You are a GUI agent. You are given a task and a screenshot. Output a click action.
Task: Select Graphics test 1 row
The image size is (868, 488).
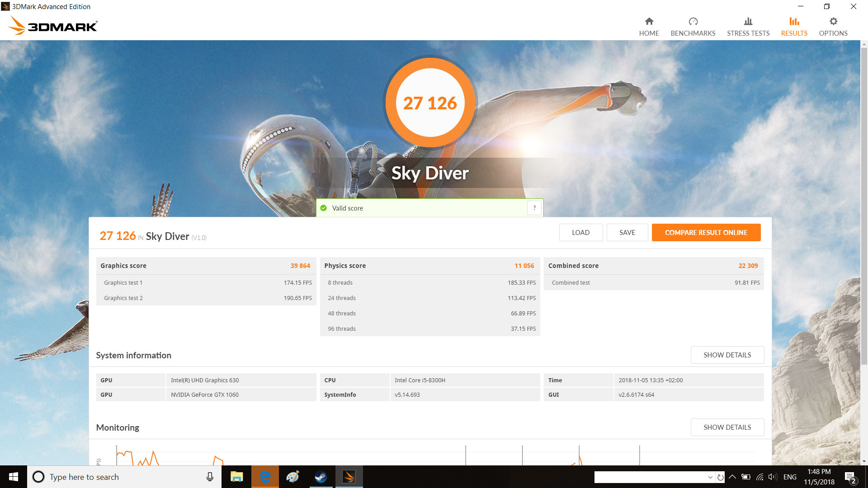point(206,282)
